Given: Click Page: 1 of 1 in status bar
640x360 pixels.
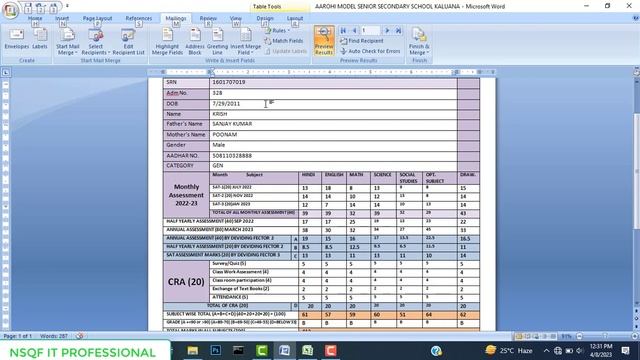Looking at the screenshot, I should click(18, 336).
